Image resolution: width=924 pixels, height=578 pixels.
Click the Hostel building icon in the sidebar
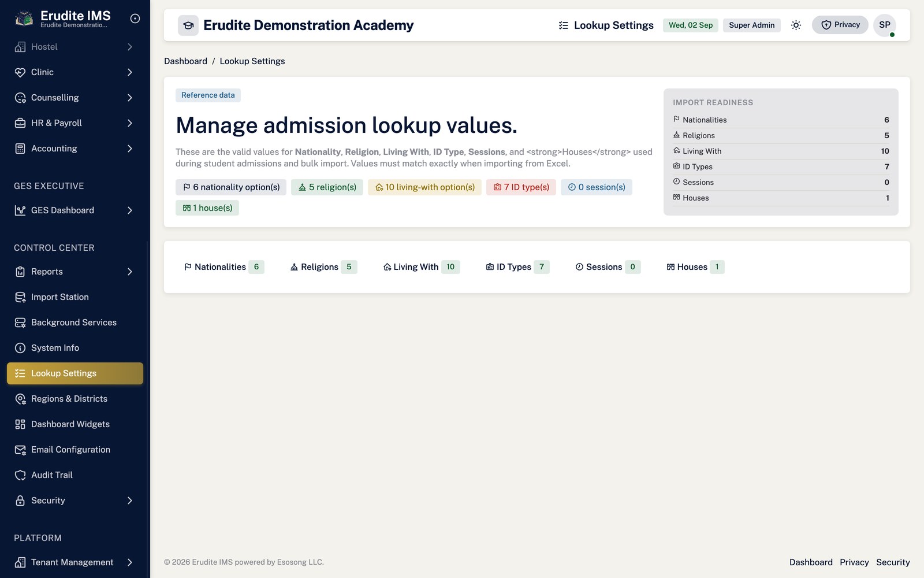[x=20, y=47]
